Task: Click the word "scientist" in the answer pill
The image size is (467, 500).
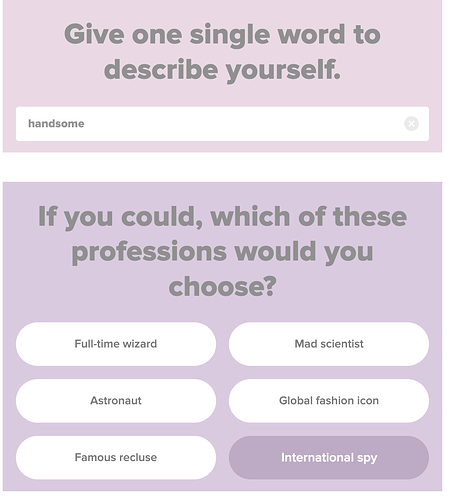Action: (x=342, y=344)
